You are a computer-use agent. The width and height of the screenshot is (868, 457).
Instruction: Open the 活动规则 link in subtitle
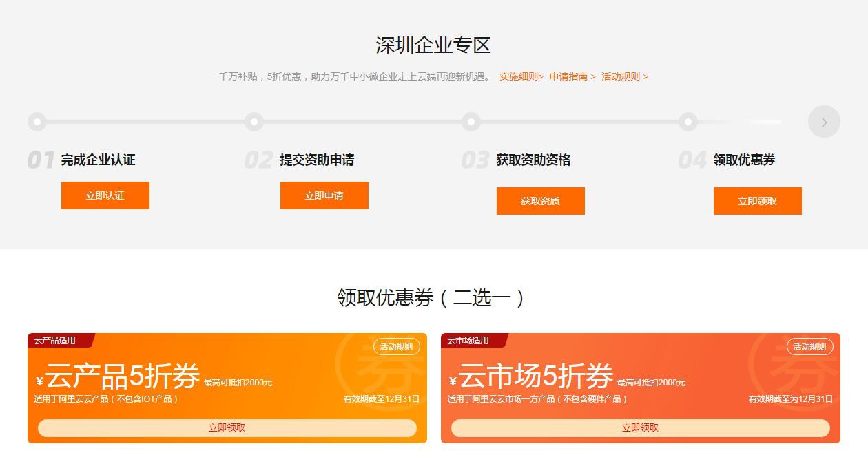coord(625,76)
